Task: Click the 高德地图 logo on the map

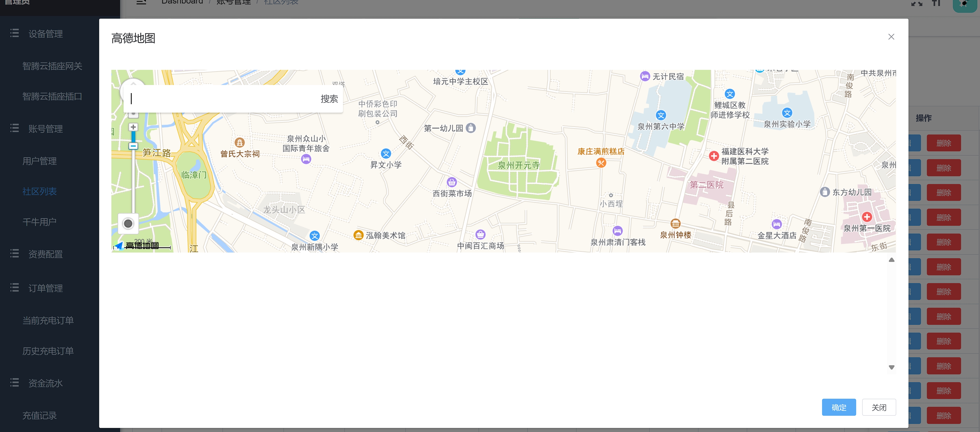Action: tap(137, 246)
